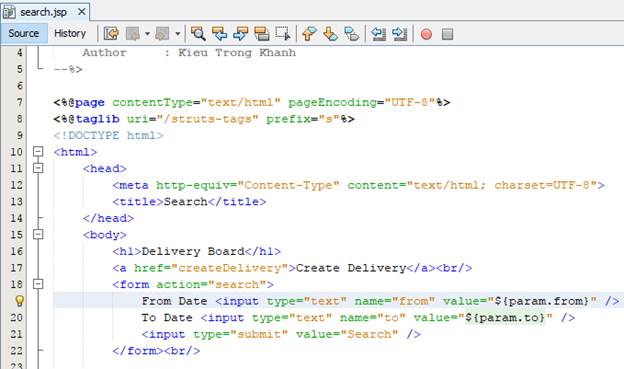Click line number 12 in gutter
The height and width of the screenshot is (369, 624).
tap(16, 185)
